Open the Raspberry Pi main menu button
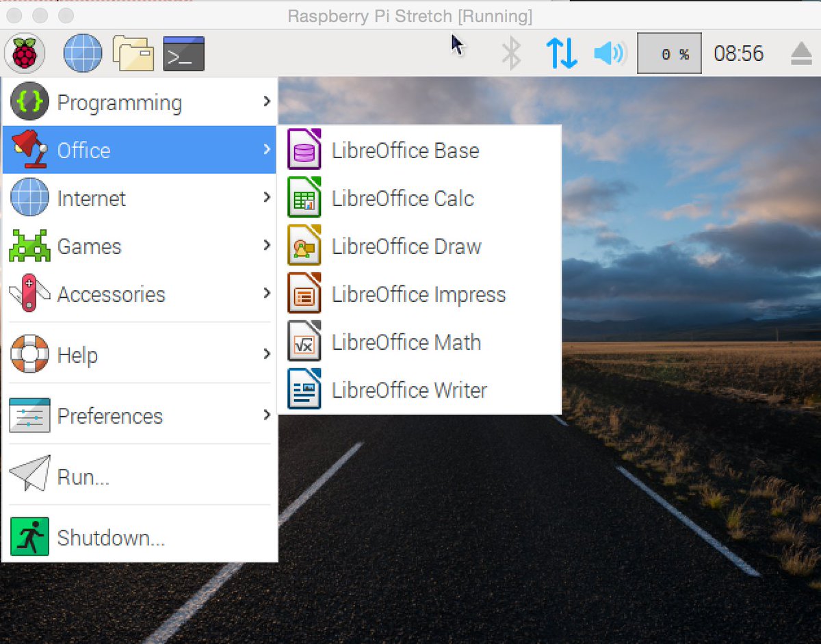821x644 pixels. pyautogui.click(x=25, y=53)
